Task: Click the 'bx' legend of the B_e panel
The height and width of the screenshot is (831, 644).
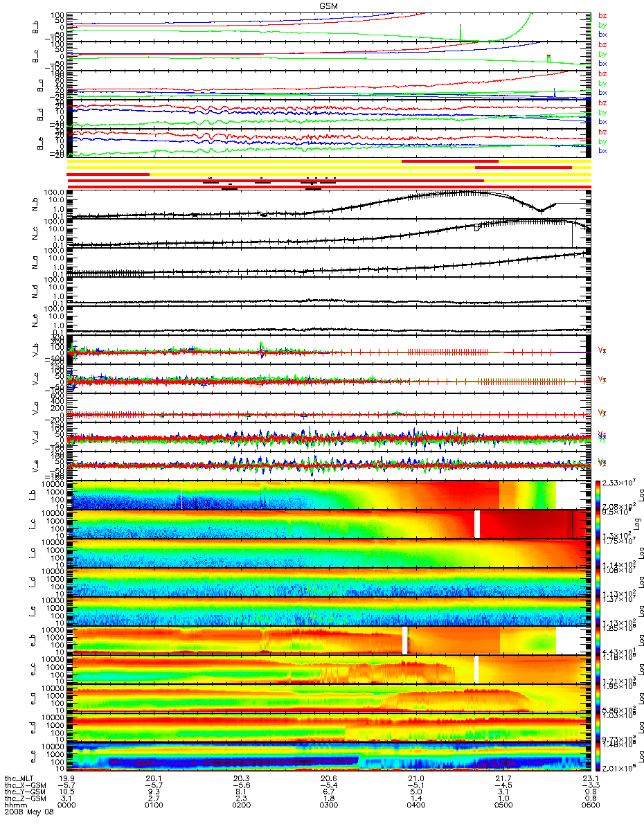Action: coord(602,150)
